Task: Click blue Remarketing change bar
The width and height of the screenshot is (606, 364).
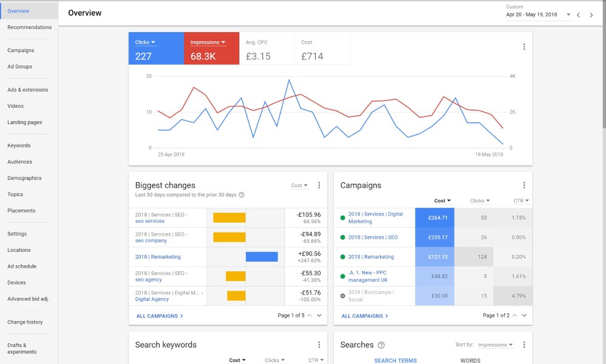Action: [x=262, y=257]
